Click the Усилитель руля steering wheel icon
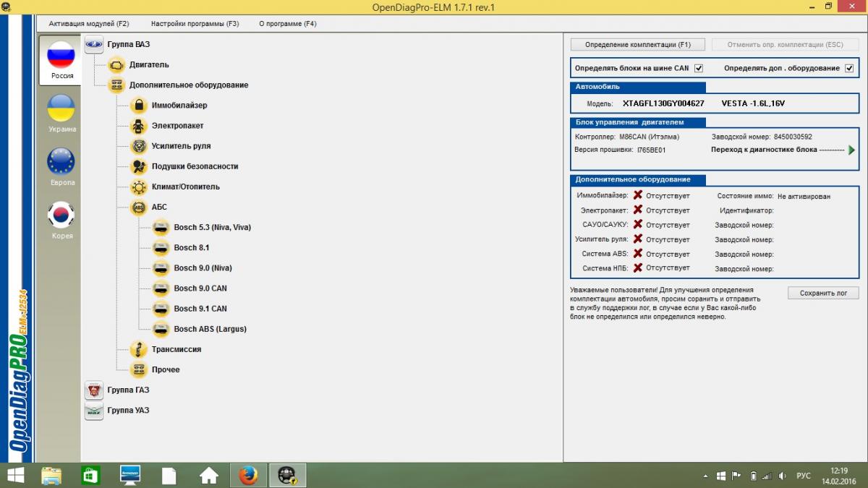868x488 pixels. [139, 146]
